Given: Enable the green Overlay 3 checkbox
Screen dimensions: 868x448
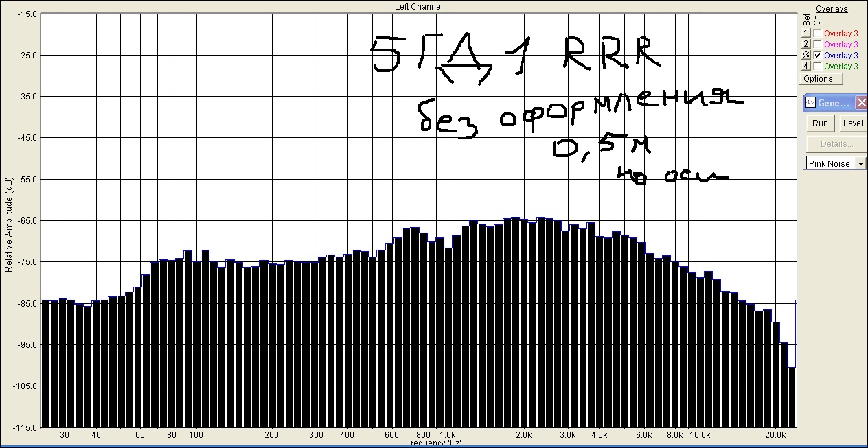Looking at the screenshot, I should click(x=818, y=67).
